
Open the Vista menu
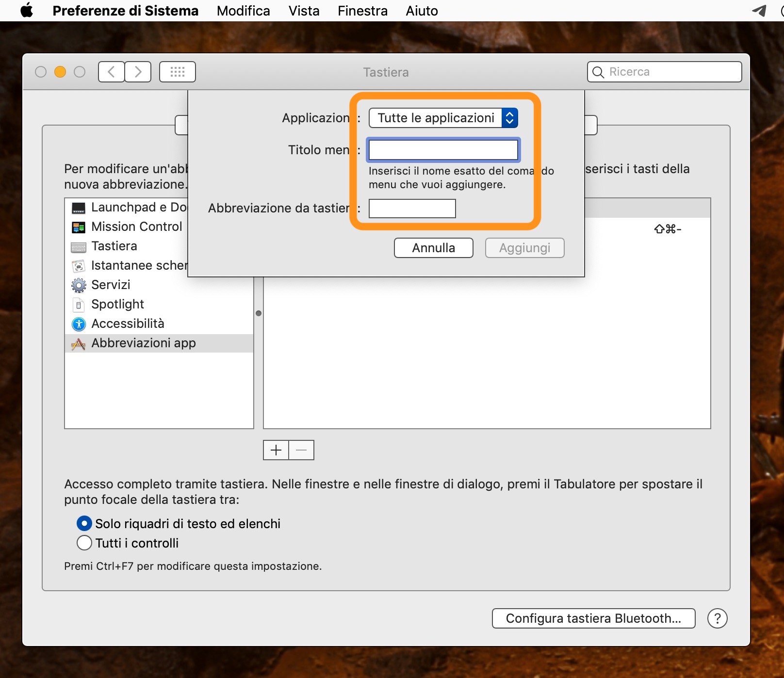point(304,11)
